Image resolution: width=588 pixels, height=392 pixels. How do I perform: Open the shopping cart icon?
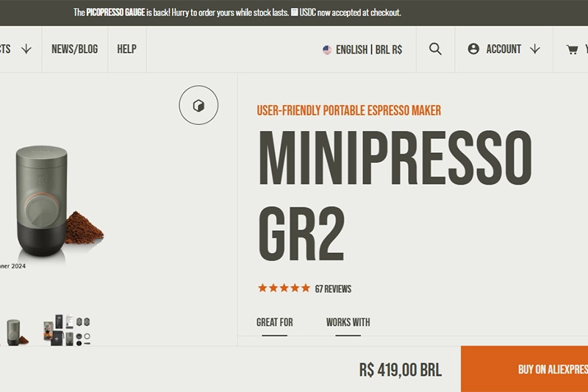tap(573, 49)
